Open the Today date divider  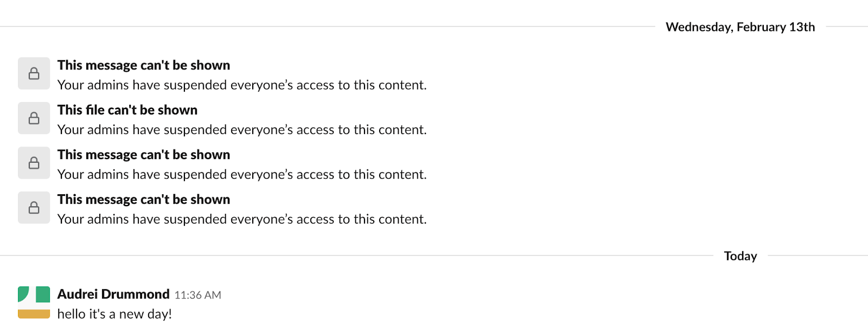pos(740,256)
